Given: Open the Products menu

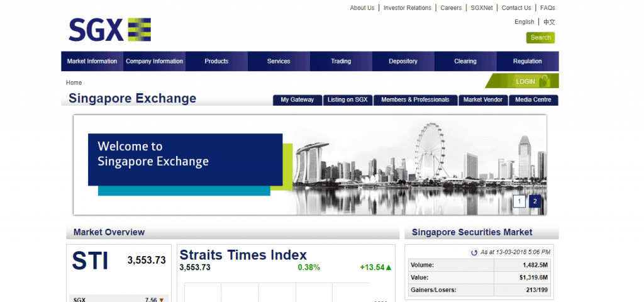Looking at the screenshot, I should (216, 61).
